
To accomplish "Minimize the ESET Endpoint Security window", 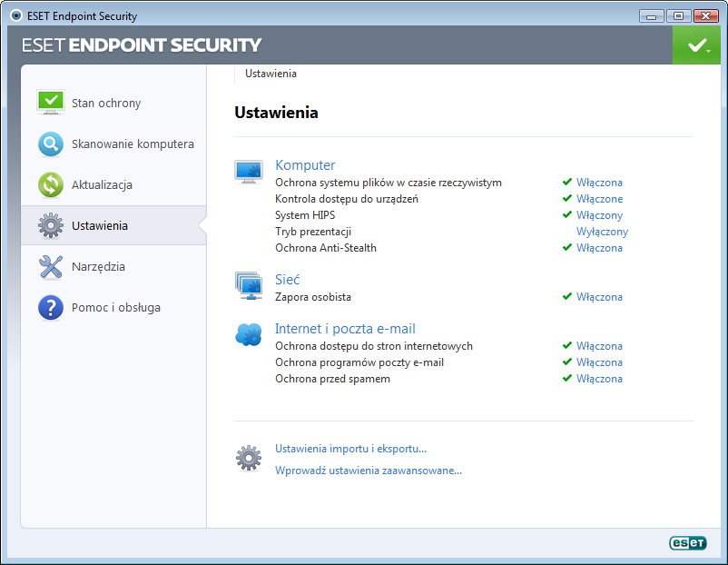I will (x=652, y=16).
